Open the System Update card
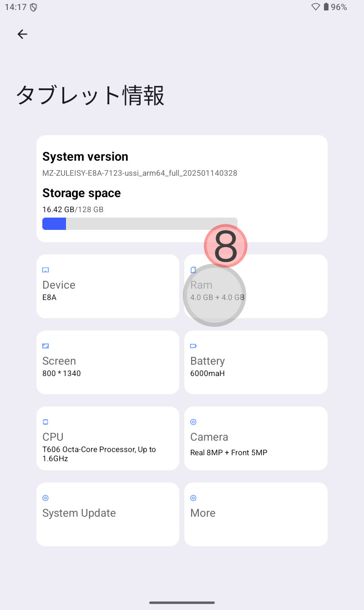Viewport: 364px width, 610px height. (108, 514)
